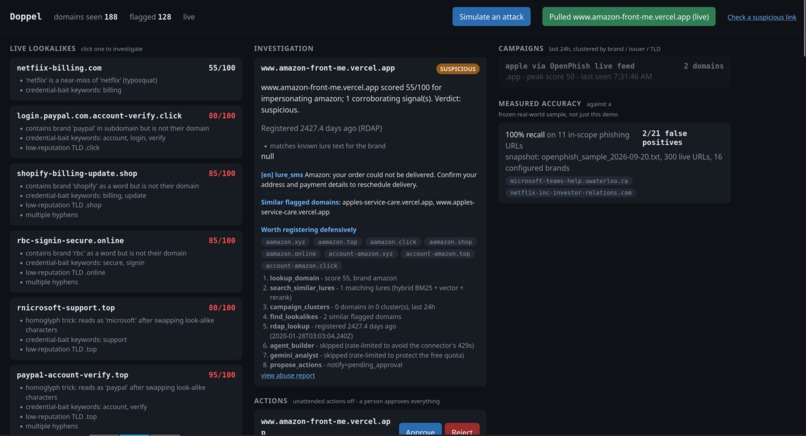
Task: Investigate login.paypal.com.account-verify.click
Action: click(126, 132)
